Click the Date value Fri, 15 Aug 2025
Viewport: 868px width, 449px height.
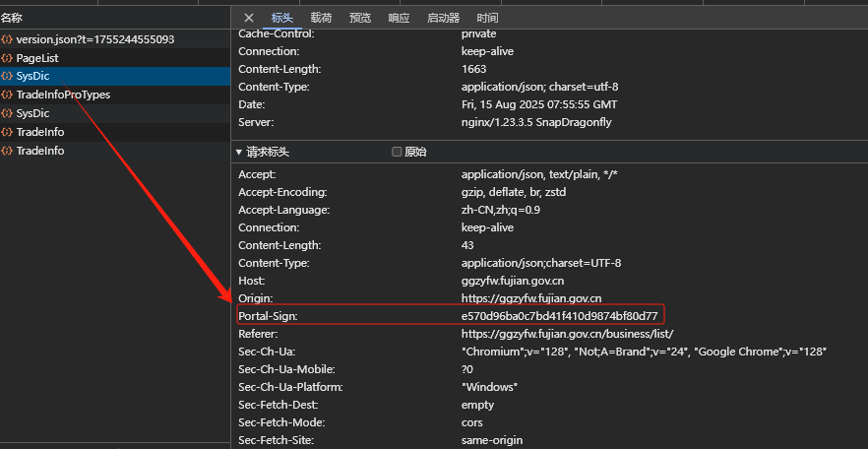(x=539, y=104)
